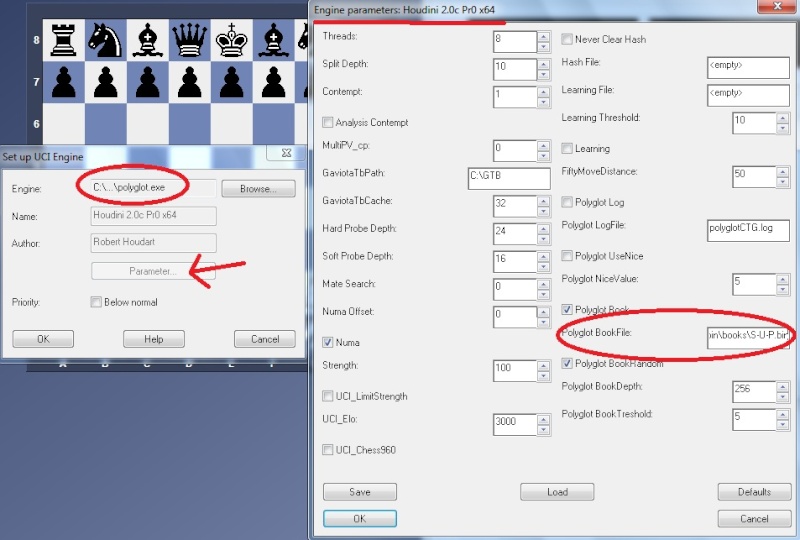
Task: Increase the UCI_Elo value
Action: [x=544, y=419]
